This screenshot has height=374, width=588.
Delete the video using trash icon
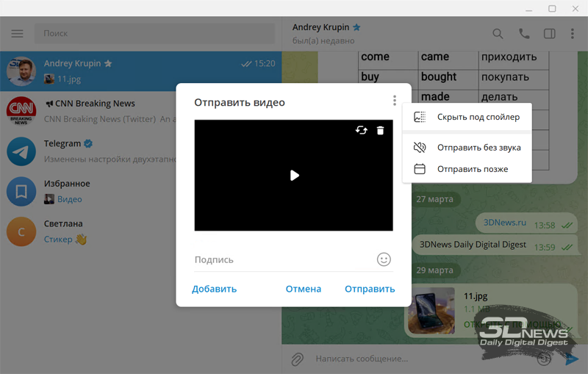[380, 130]
